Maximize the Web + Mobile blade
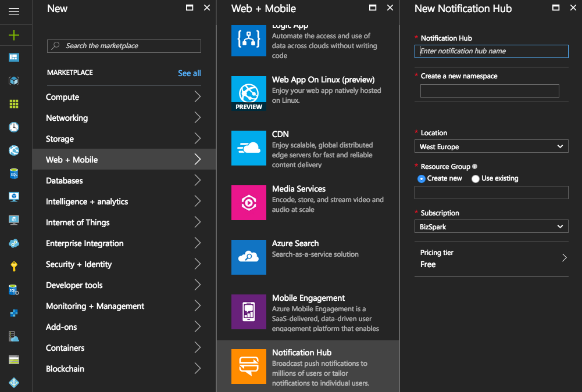582x392 pixels. click(x=373, y=8)
